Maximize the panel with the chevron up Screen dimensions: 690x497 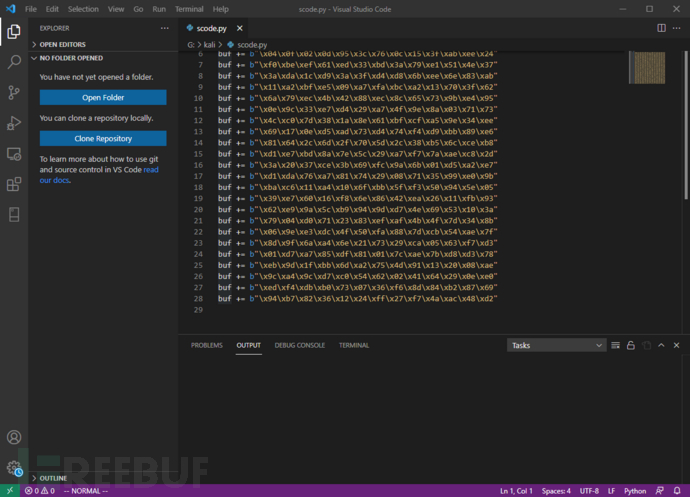[x=661, y=345]
